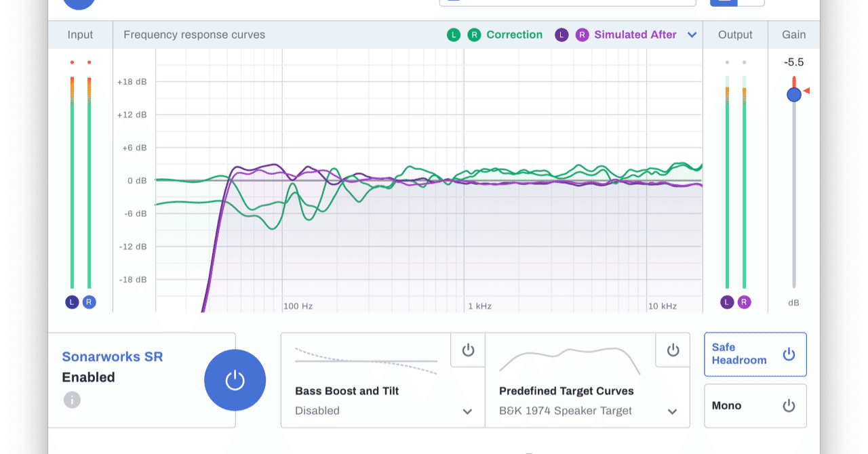Toggle Predefined Target Curves power
This screenshot has height=454, width=868.
coord(673,350)
